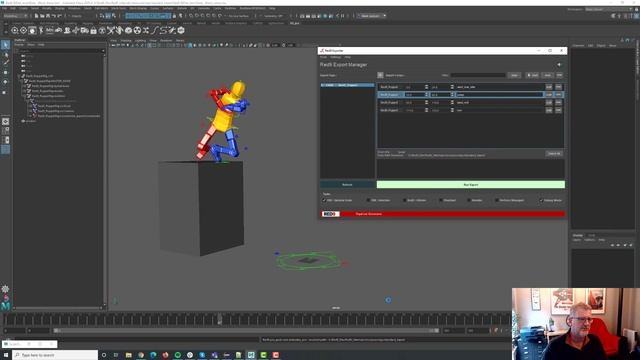Collapse the top-level rig node in Outliner
This screenshot has height=360, width=640.
point(19,76)
